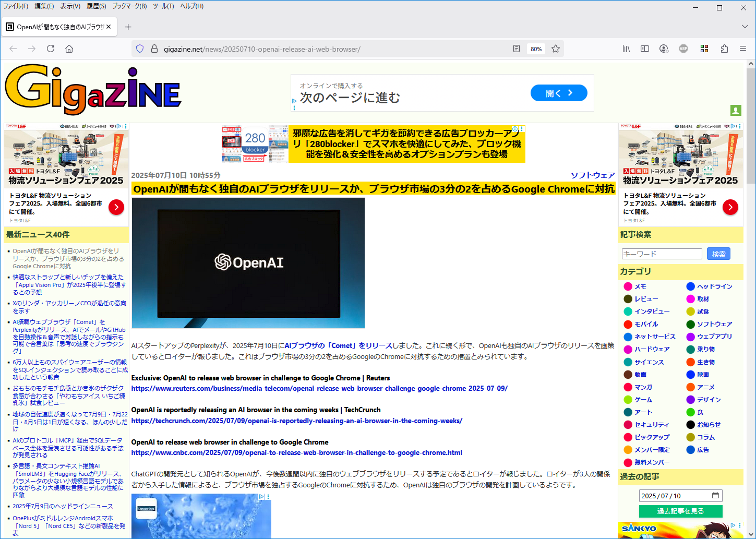The height and width of the screenshot is (539, 756).
Task: Open the ツール(T) menu
Action: [163, 6]
